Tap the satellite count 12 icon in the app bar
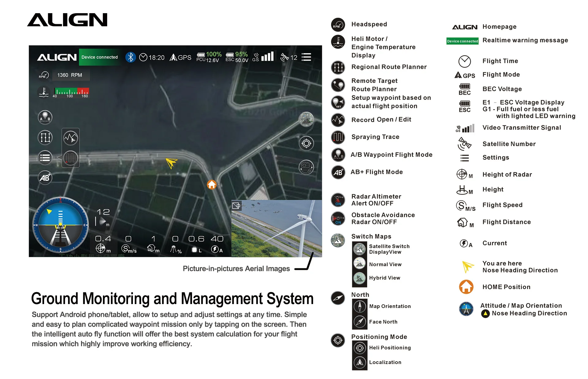588x379 pixels. pyautogui.click(x=289, y=57)
